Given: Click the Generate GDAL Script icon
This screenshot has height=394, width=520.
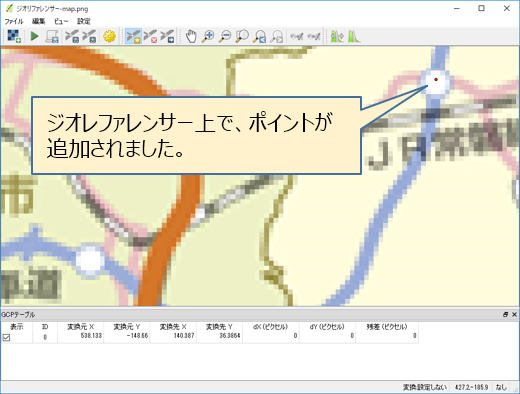Looking at the screenshot, I should tap(52, 36).
